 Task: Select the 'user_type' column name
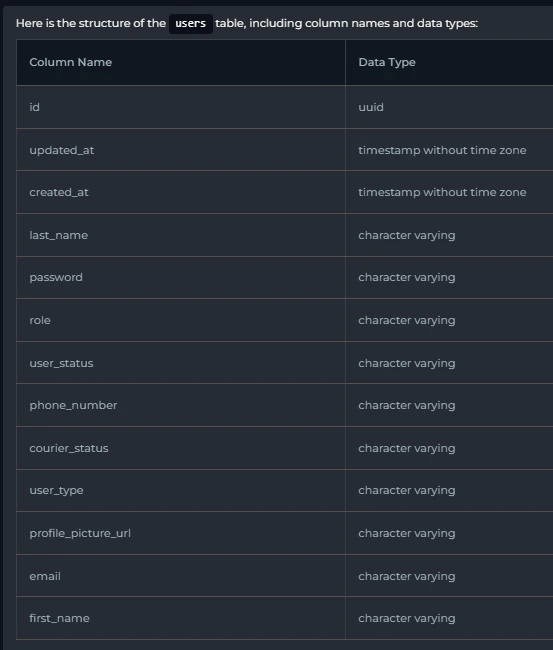tap(56, 490)
